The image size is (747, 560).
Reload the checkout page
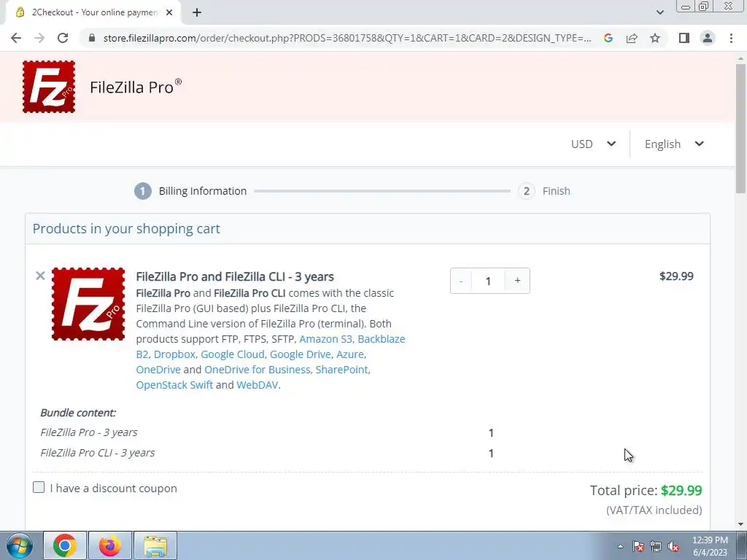pos(63,38)
